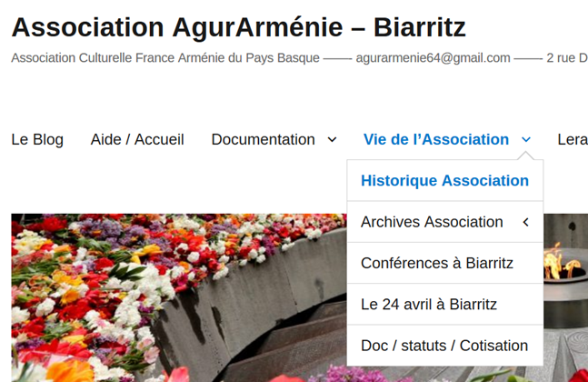
Task: Open the Le Blog menu item
Action: (x=37, y=139)
